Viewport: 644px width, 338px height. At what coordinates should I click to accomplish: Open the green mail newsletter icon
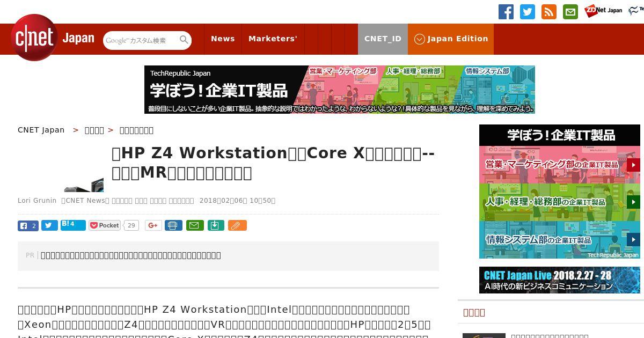click(570, 11)
